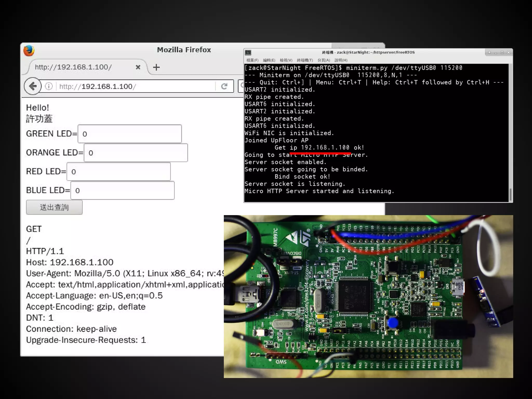Click the BLUE LED input field
532x399 pixels.
pos(122,190)
